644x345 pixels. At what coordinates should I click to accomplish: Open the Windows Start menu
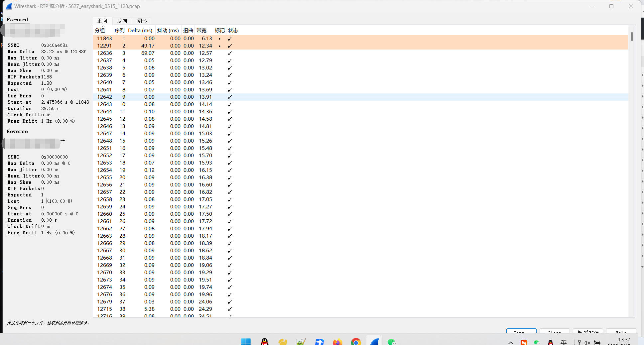click(246, 341)
